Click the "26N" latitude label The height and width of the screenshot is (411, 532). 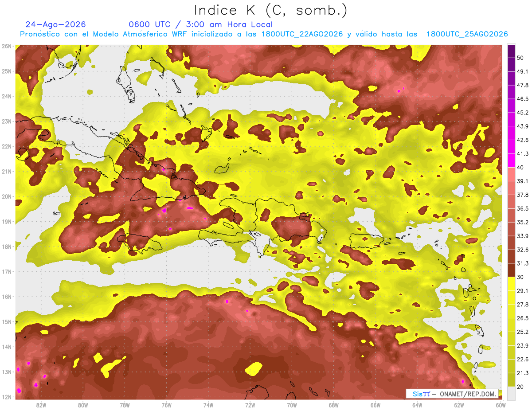point(7,46)
